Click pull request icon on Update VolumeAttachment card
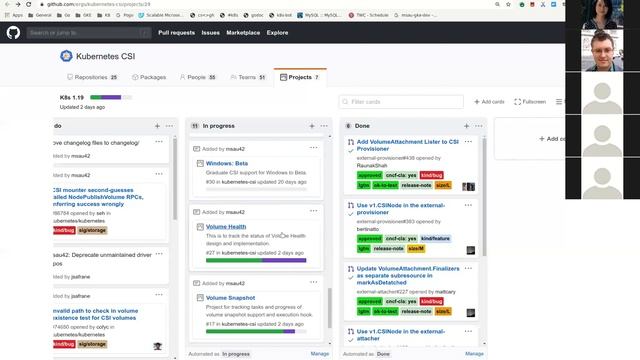 coord(351,269)
